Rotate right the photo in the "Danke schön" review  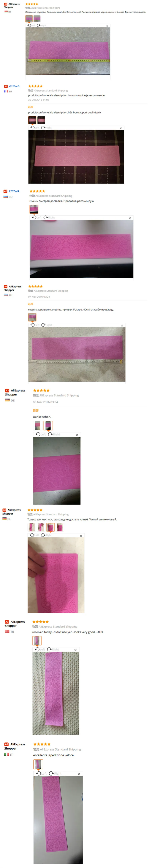point(54,434)
